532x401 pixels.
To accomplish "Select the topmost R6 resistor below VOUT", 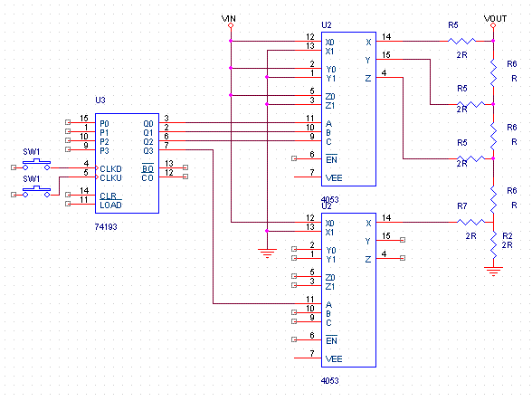I will coord(493,72).
